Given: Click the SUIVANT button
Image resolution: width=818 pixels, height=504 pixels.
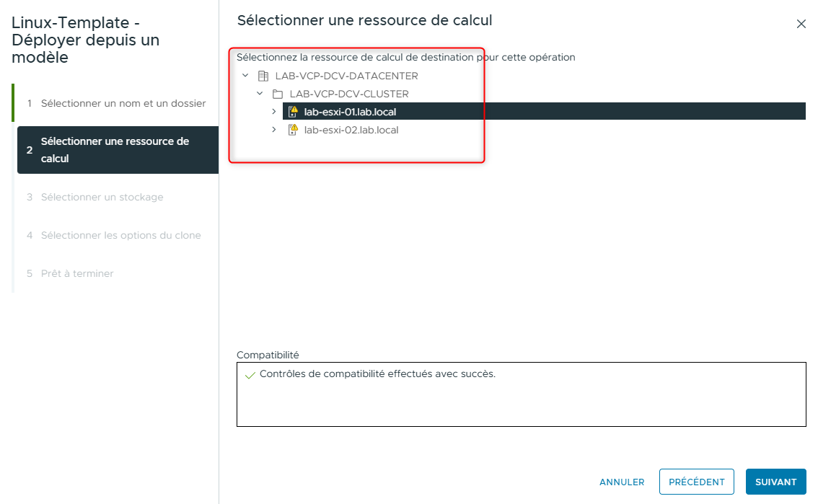Looking at the screenshot, I should click(x=775, y=481).
